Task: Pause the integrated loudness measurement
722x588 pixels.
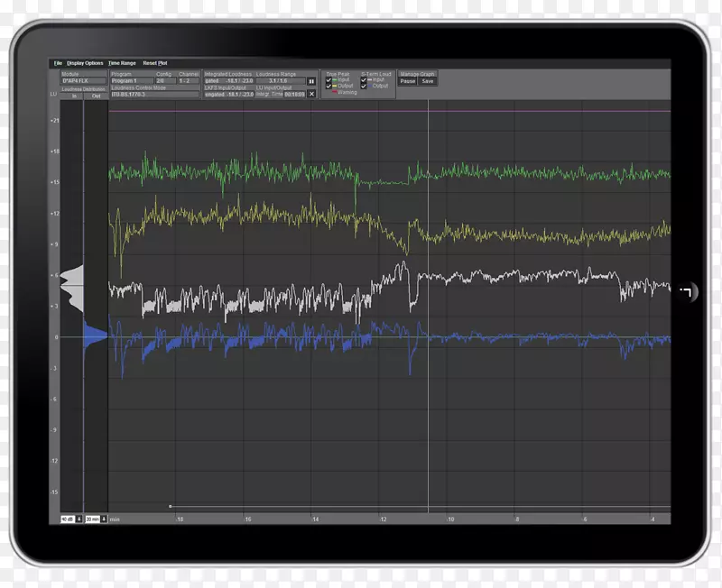Action: 311,81
